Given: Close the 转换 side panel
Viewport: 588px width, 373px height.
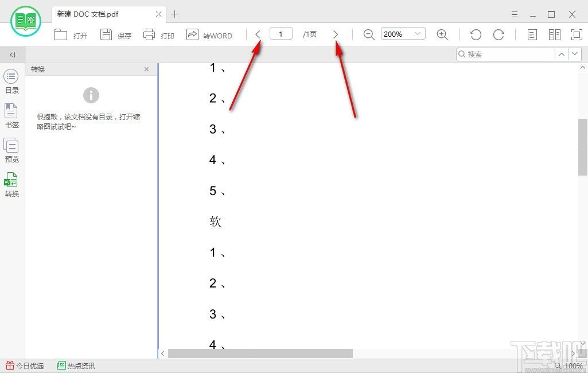Looking at the screenshot, I should click(147, 69).
